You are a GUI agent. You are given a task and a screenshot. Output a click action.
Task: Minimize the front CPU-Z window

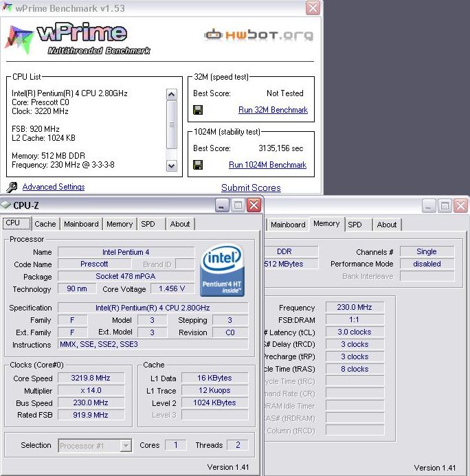tap(222, 205)
